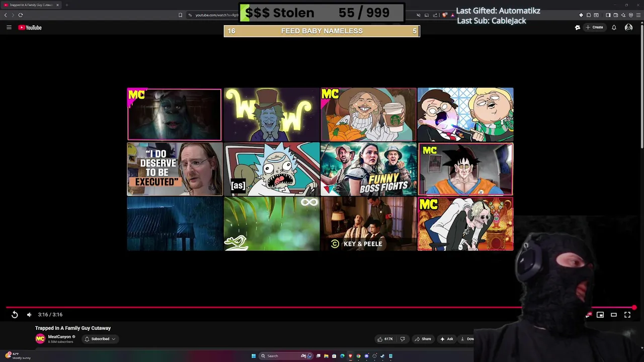The width and height of the screenshot is (644, 362).
Task: Enter fullscreen mode in the video player
Action: point(627,315)
